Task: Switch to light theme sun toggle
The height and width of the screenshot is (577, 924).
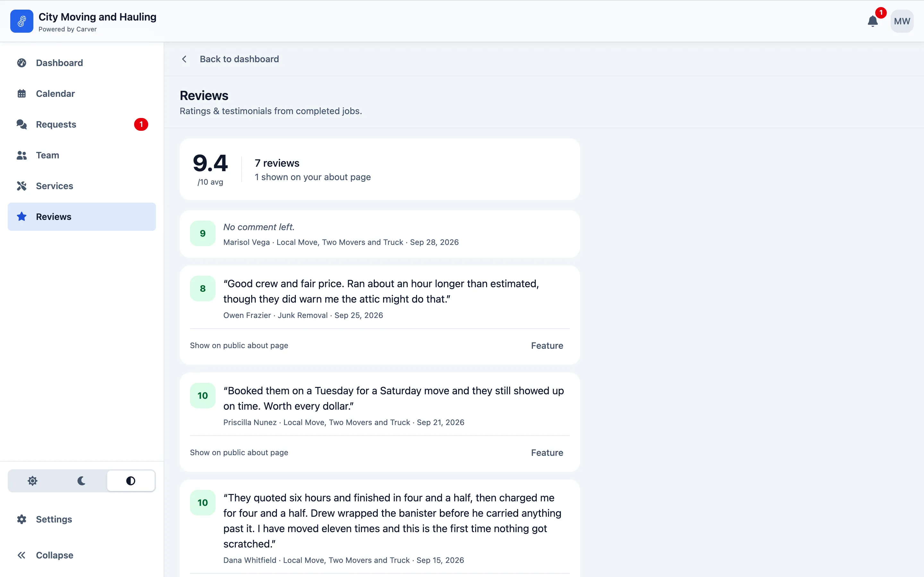Action: tap(32, 481)
